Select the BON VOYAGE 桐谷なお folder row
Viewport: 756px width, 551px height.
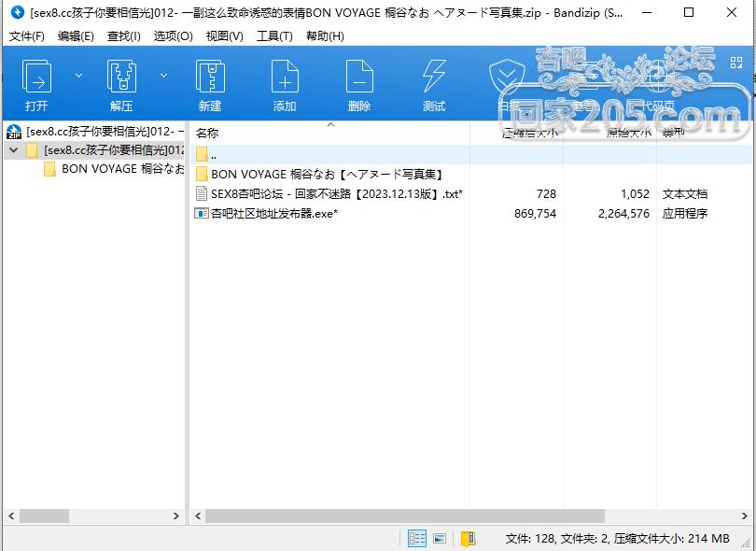pos(471,174)
